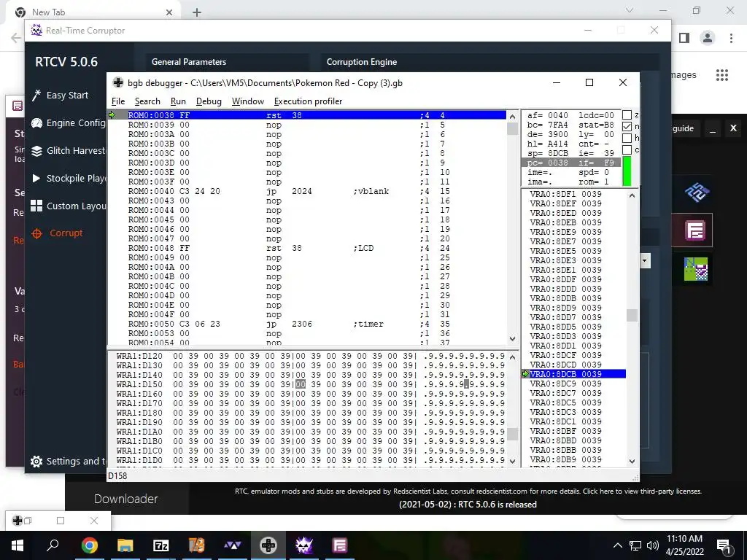Click disassembly scroll down arrow
The width and height of the screenshot is (747, 560).
[513, 338]
